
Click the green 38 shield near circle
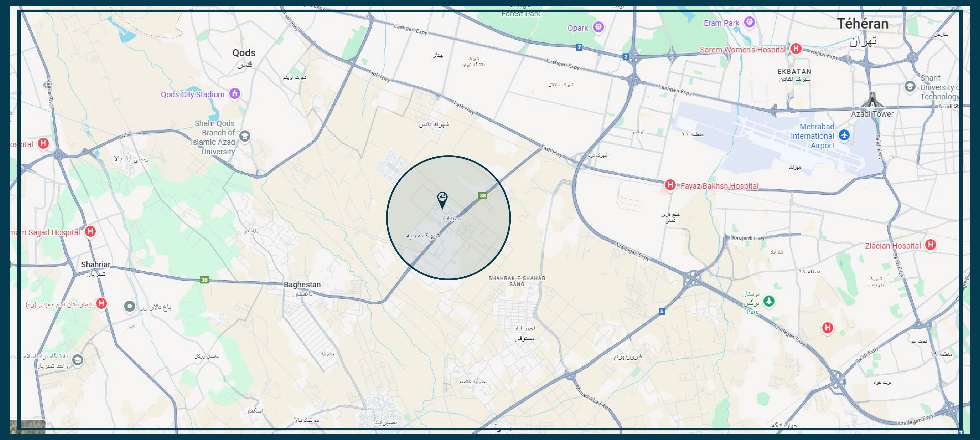(x=482, y=196)
